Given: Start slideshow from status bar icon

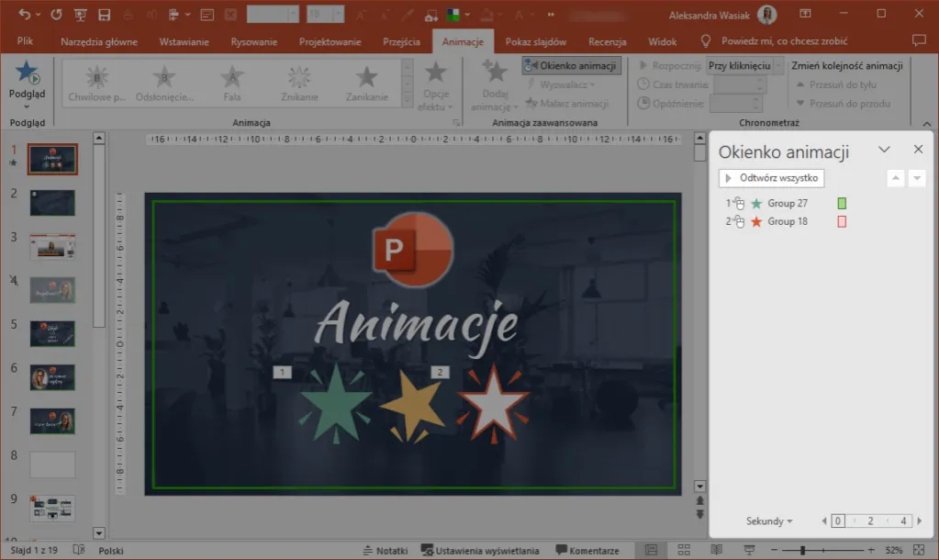Looking at the screenshot, I should pos(749,550).
